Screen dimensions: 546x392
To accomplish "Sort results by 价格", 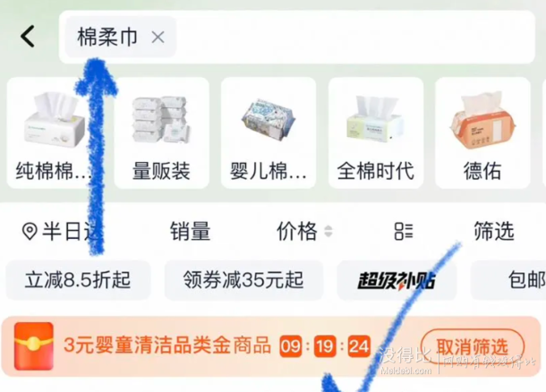I will [296, 231].
